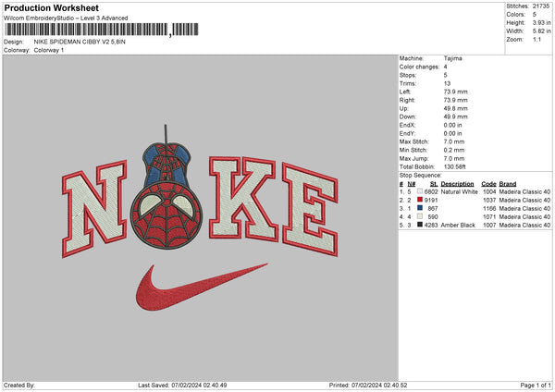Click the Natural White color swatch
Image resolution: width=555 pixels, height=392 pixels.
click(x=420, y=191)
